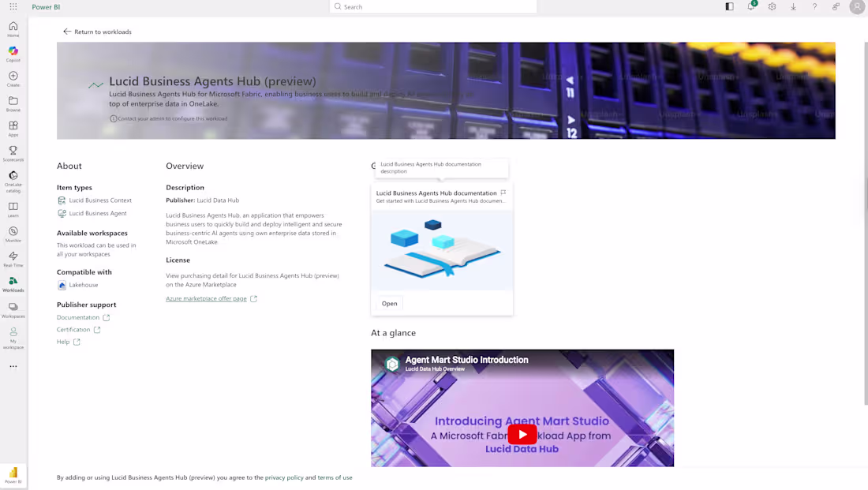Open Workspaces in the sidebar

pyautogui.click(x=13, y=310)
